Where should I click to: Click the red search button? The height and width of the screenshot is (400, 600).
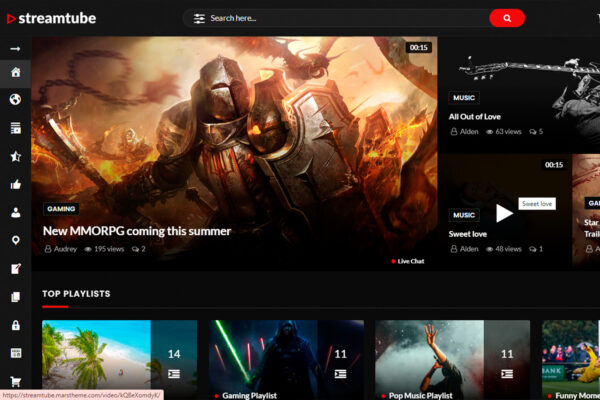(x=507, y=18)
